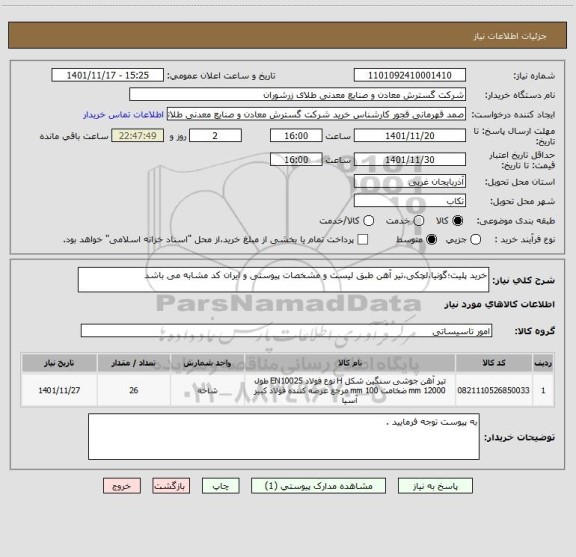576x557 pixels.
Task: Select the کالا/خدمت radio button
Action: (368, 220)
